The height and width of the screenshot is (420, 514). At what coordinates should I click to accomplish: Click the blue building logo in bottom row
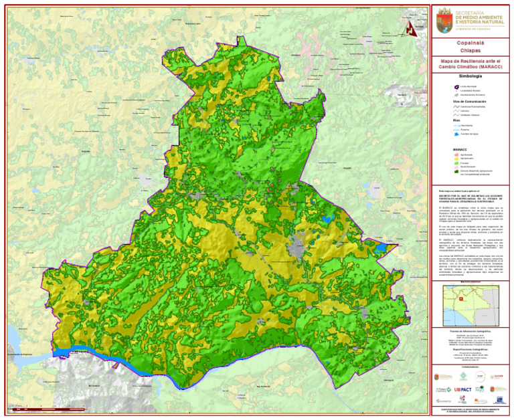coord(499,400)
